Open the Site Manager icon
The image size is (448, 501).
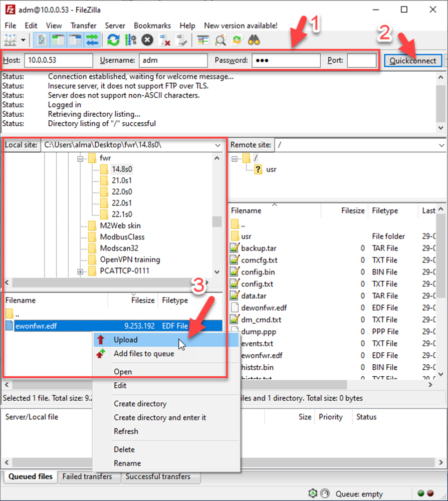10,40
